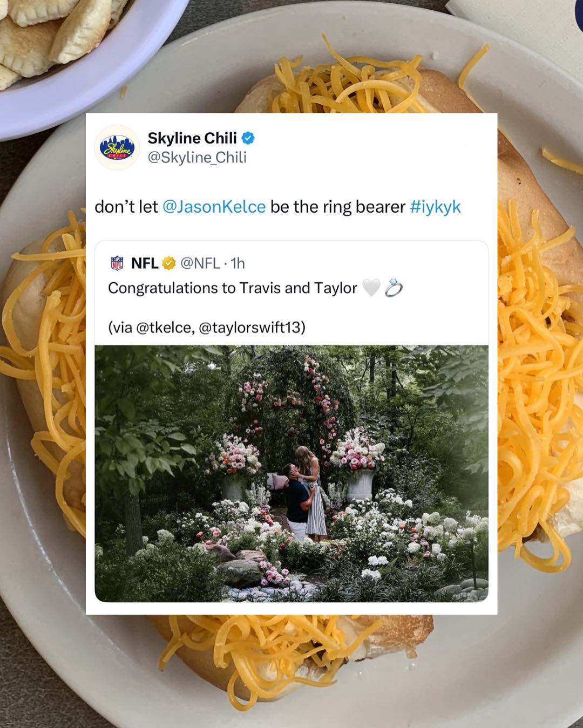Click the @Skyline_Chili handle
Screen dimensions: 583x728
(x=197, y=158)
